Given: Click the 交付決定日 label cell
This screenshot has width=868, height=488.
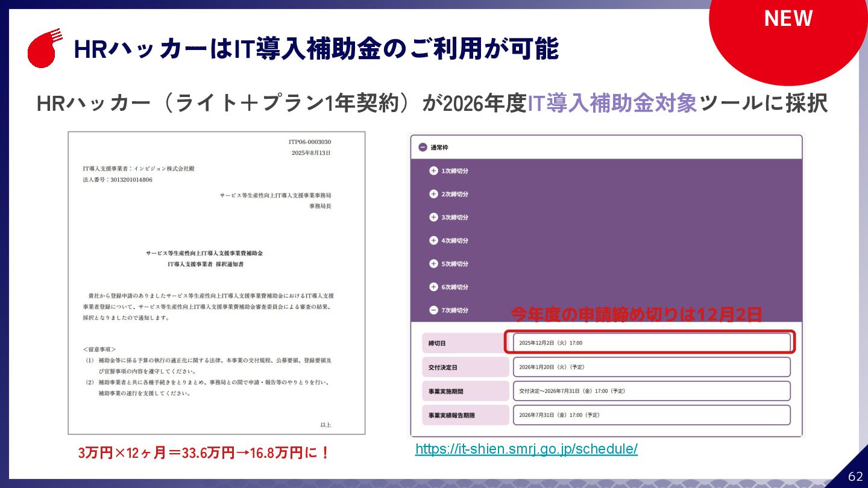Looking at the screenshot, I should click(465, 367).
